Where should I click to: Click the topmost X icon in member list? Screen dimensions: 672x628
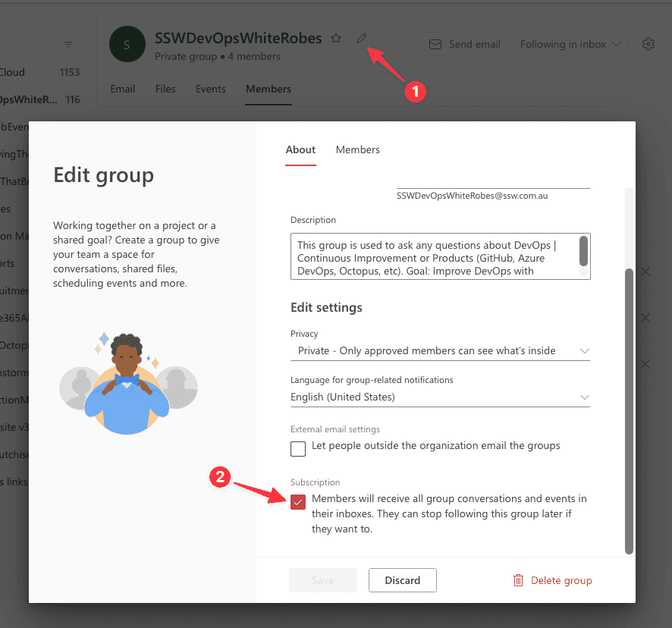(x=645, y=272)
